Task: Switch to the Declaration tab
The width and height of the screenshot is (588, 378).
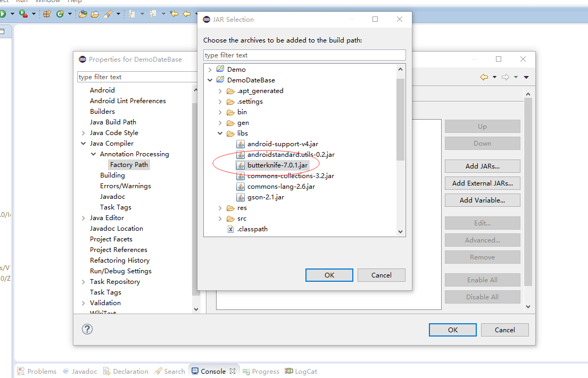Action: click(x=126, y=371)
